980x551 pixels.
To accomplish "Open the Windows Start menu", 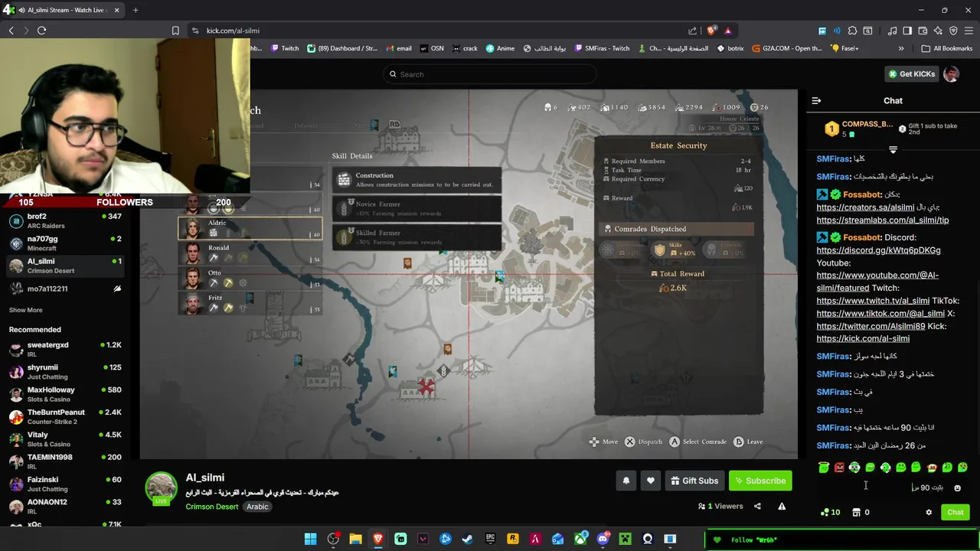I will click(310, 539).
